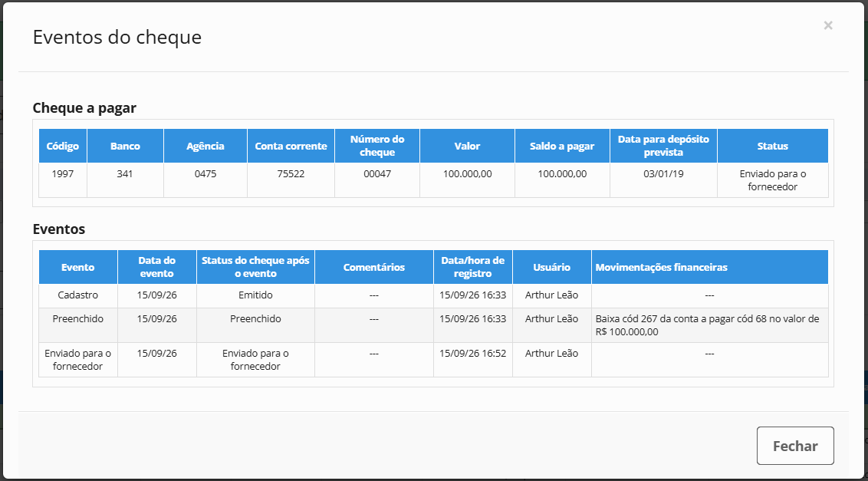
Task: Select the Conta corrente column header
Action: click(x=291, y=147)
